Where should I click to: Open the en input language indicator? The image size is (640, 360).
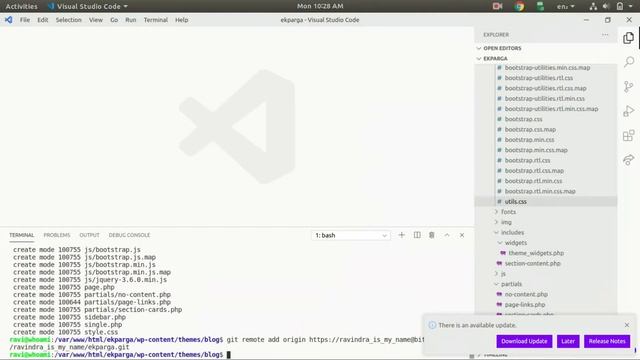[x=565, y=6]
